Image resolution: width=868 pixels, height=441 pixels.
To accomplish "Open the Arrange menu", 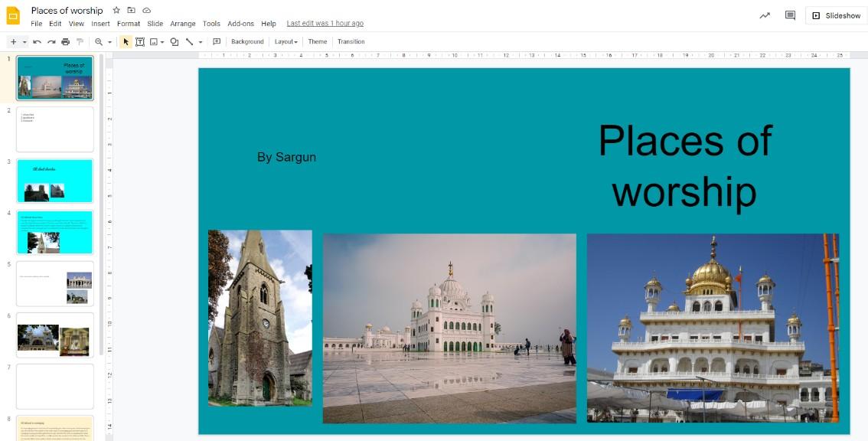I will click(183, 24).
